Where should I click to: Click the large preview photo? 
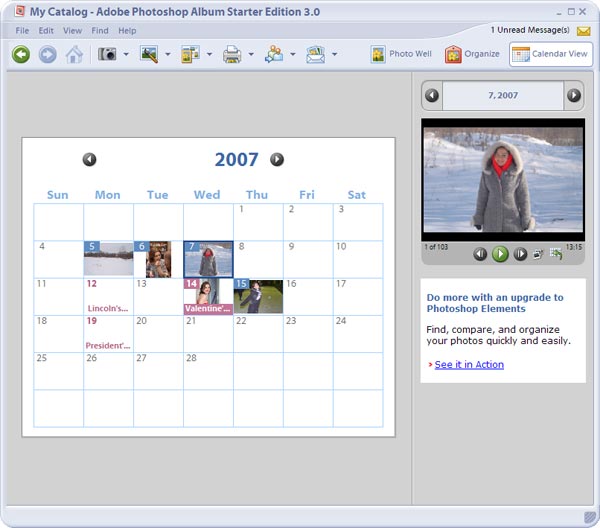(x=503, y=179)
